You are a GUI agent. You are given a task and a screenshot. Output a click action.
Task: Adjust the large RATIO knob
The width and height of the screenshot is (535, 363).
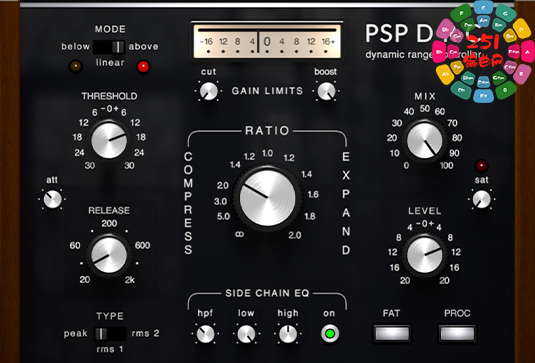(x=268, y=198)
